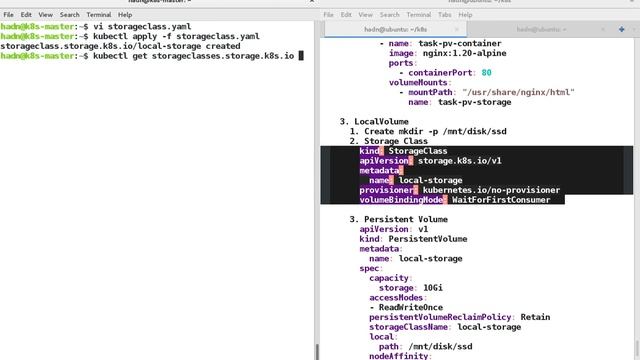The height and width of the screenshot is (360, 640).
Task: Open Search menu in ubuntu terminal window
Action: coord(389,15)
